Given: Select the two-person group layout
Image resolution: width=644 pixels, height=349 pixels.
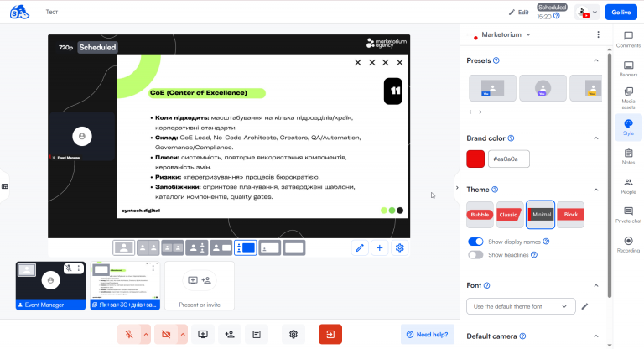Looking at the screenshot, I should click(173, 247).
